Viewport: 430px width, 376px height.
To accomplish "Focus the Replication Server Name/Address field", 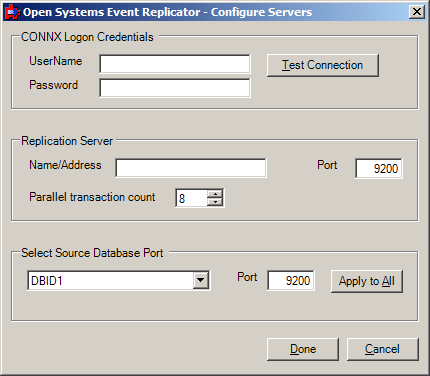I will coord(191,168).
